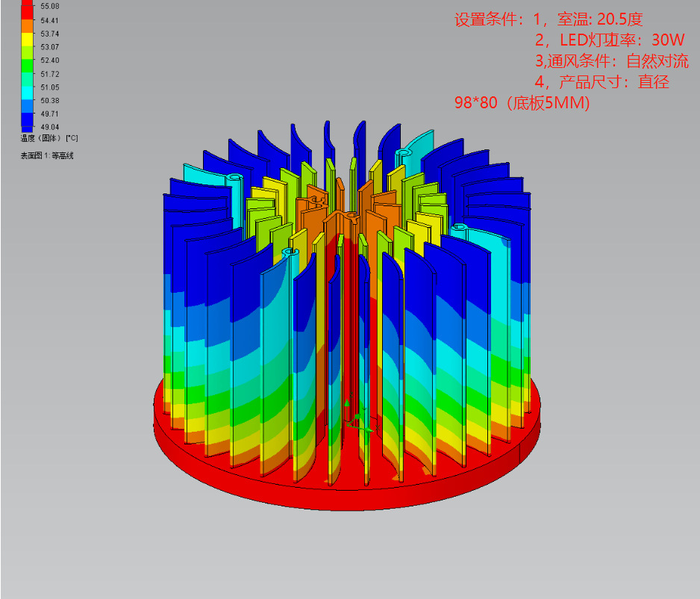The width and height of the screenshot is (700, 599).
Task: Click the legend value 53.07
Action: 49,47
